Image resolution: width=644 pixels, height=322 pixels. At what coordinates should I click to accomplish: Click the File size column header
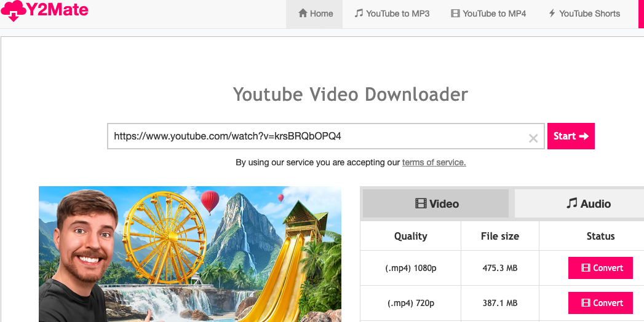tap(500, 236)
